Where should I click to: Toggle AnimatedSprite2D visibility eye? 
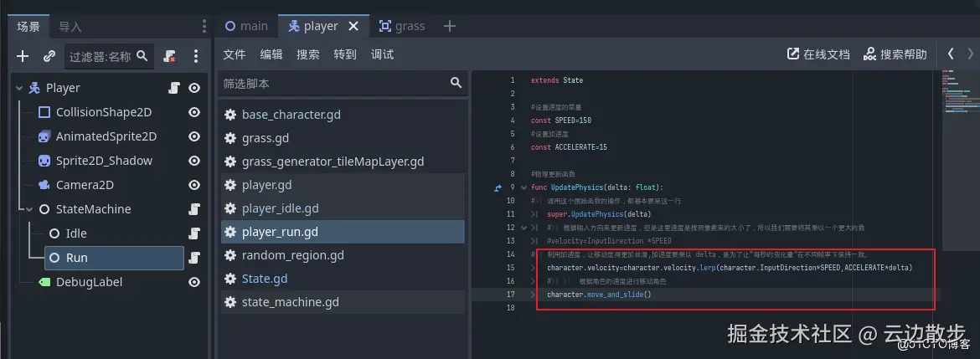(194, 136)
